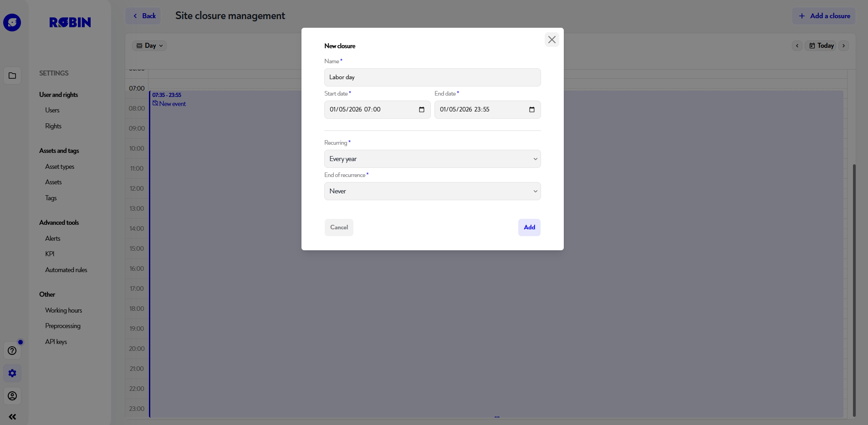Close the New closure dialog
The image size is (868, 425).
[551, 40]
